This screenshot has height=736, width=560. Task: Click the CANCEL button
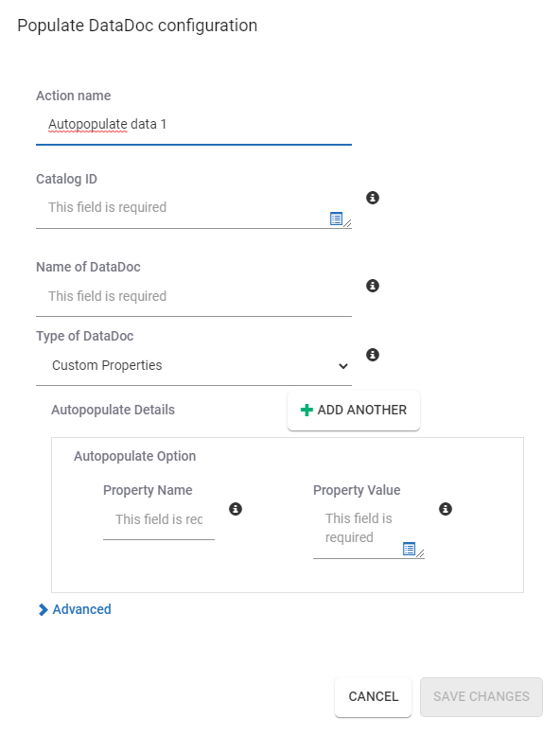pos(374,696)
